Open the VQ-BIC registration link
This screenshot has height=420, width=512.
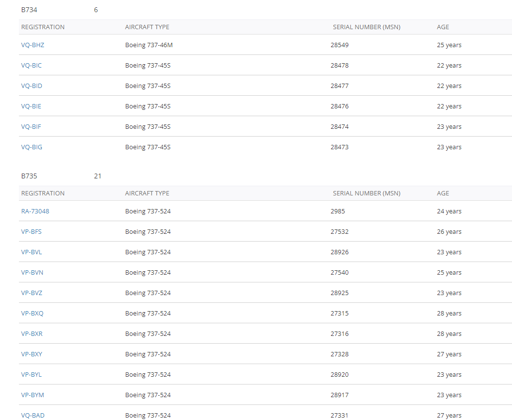(32, 65)
